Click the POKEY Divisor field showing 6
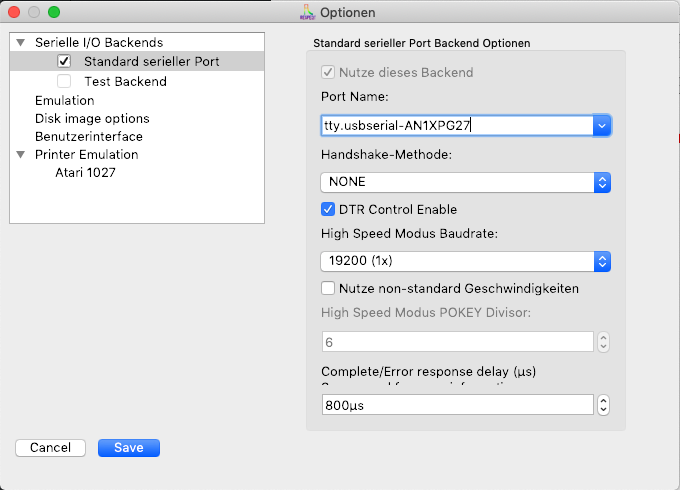The image size is (680, 490). tap(458, 342)
